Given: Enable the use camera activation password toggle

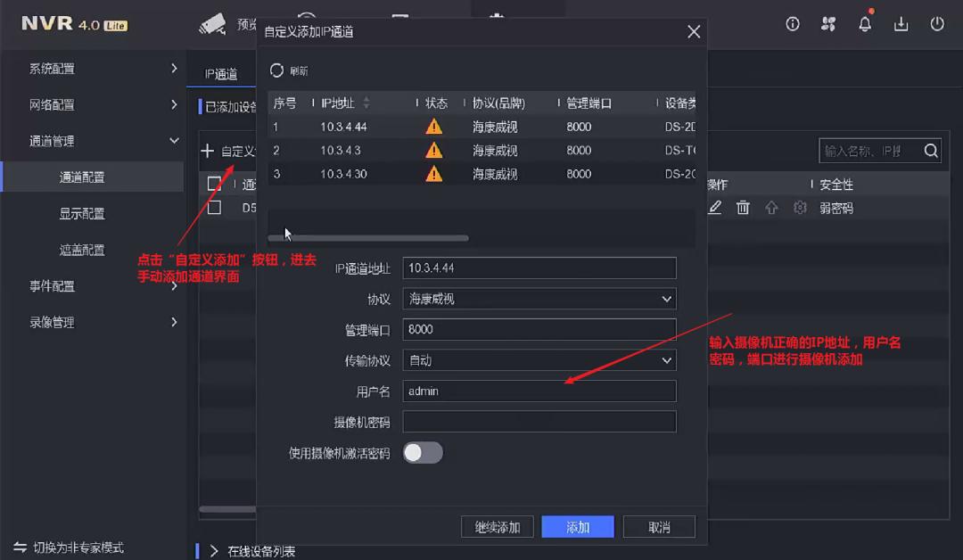Looking at the screenshot, I should pos(423,453).
